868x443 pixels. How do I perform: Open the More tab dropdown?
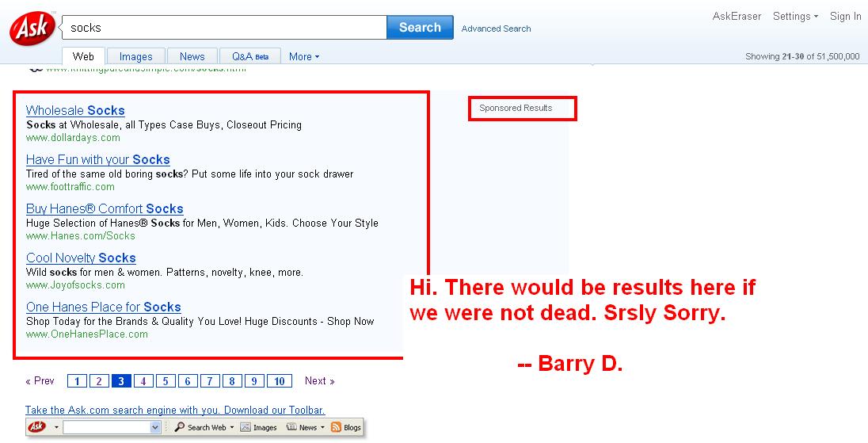304,56
